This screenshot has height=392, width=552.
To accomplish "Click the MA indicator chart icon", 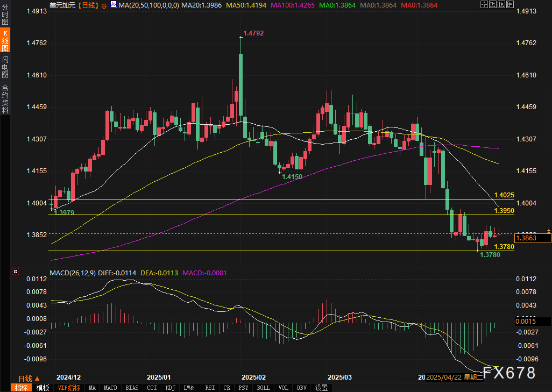I will (113, 4).
